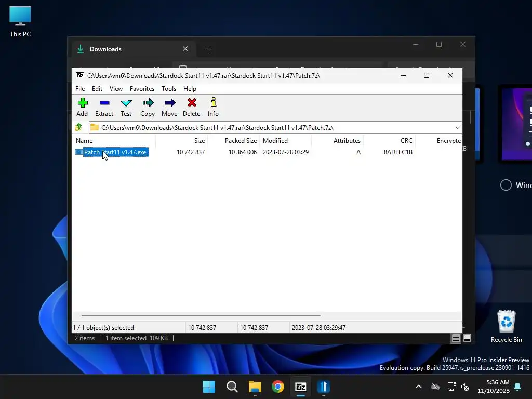The height and width of the screenshot is (399, 532).
Task: Click the archive path input field
Action: click(x=275, y=128)
